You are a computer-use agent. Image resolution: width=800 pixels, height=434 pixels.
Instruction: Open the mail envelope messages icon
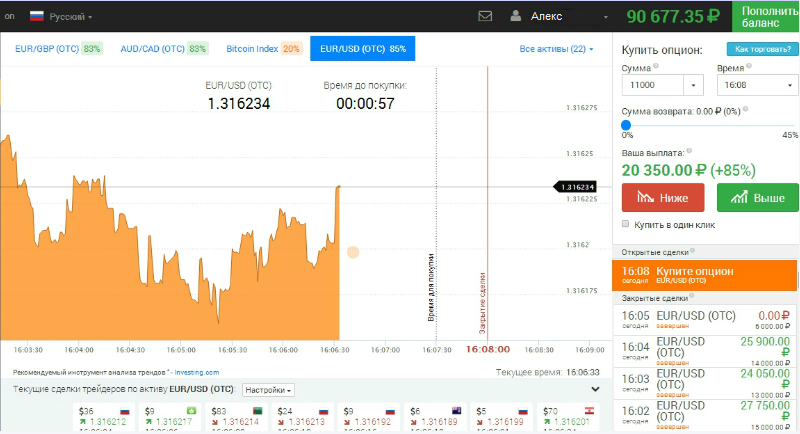[x=485, y=16]
